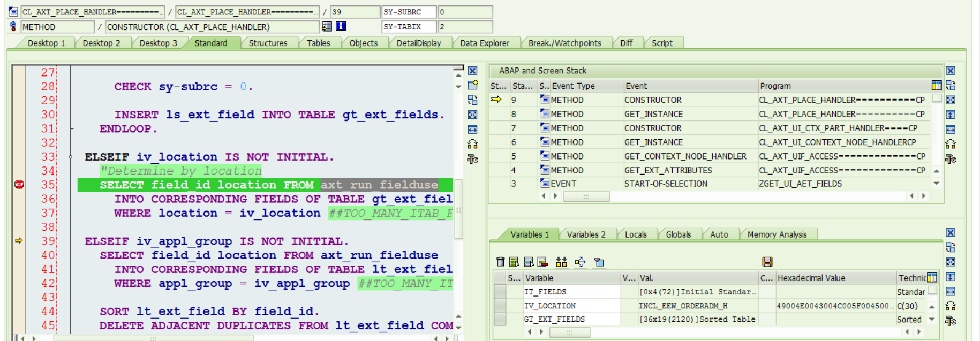Swap the source code tool
This screenshot has height=341, width=980.
(472, 100)
